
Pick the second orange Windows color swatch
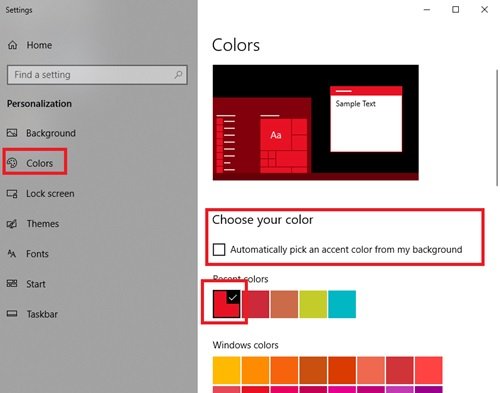(255, 370)
